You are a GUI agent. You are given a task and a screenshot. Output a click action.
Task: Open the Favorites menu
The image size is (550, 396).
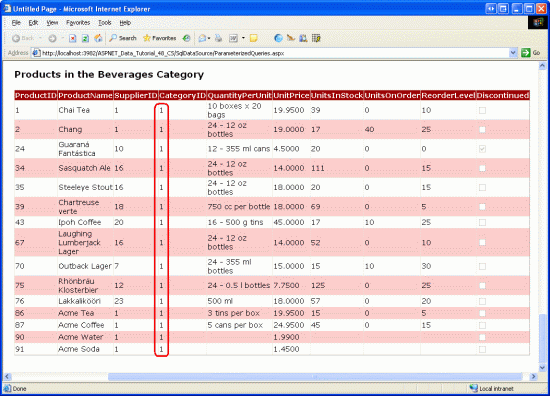tap(78, 23)
